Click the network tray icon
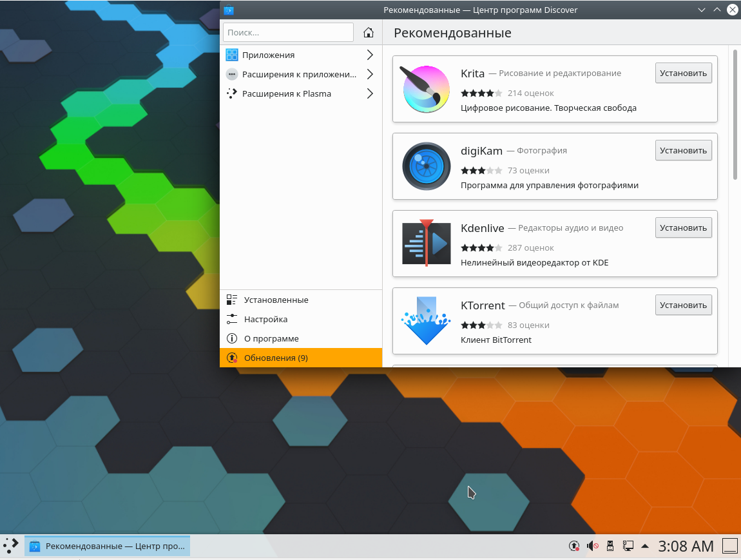 (628, 546)
